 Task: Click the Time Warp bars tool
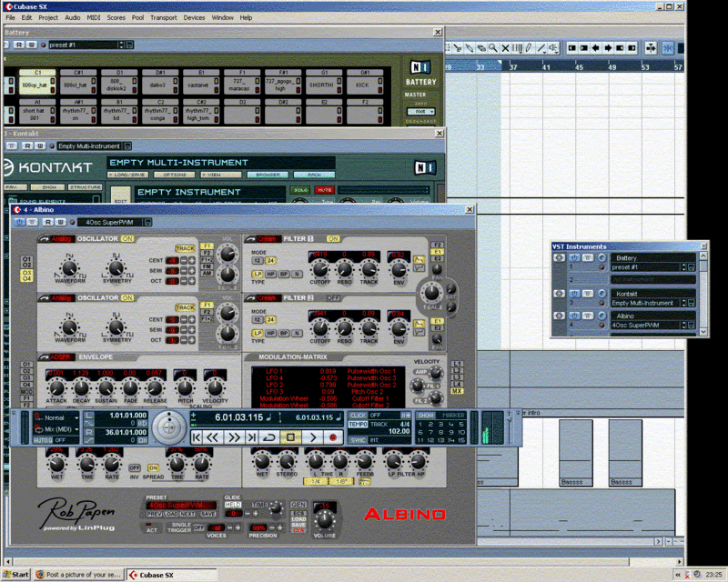click(517, 48)
